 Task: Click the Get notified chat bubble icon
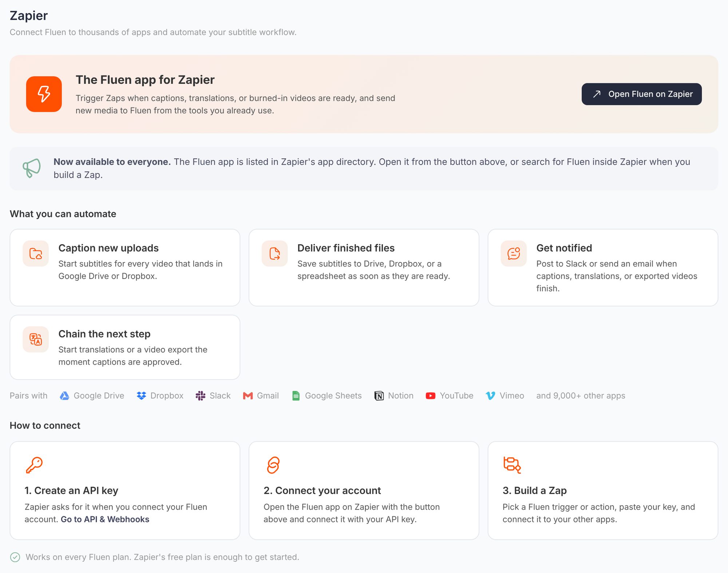(514, 253)
